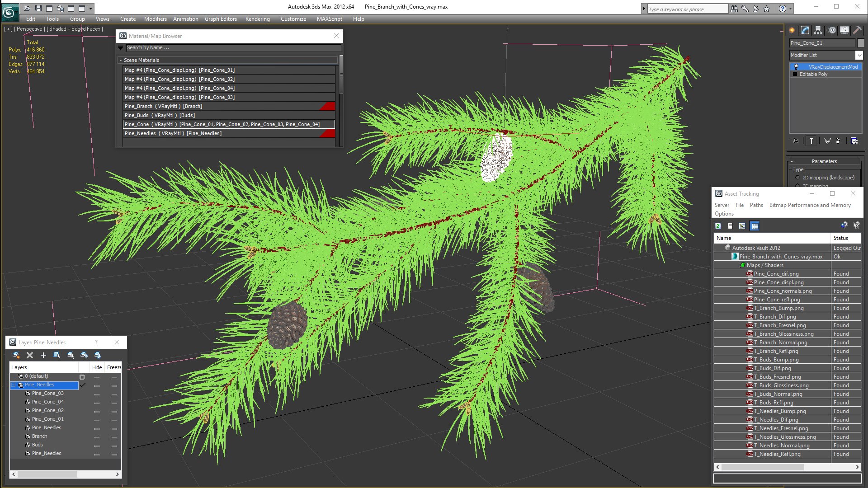This screenshot has height=488, width=868.
Task: Collapse the Parameters rollout
Action: [x=824, y=161]
